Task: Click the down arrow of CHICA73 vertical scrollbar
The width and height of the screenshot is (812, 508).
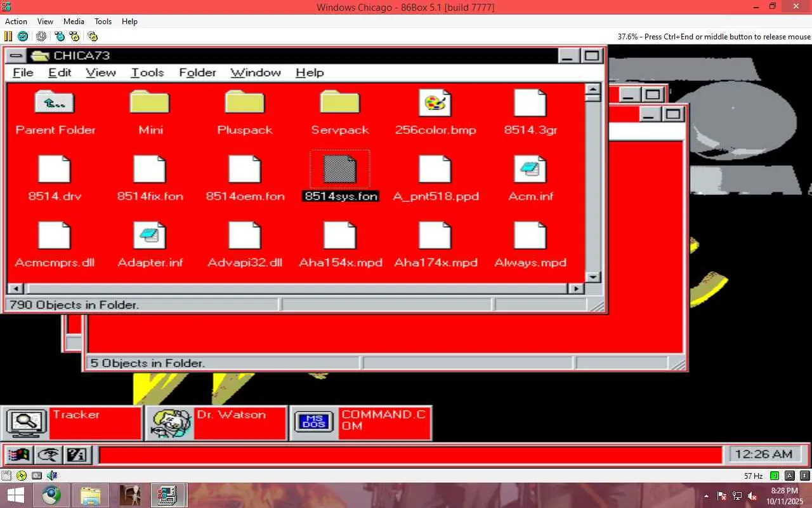Action: tap(593, 277)
